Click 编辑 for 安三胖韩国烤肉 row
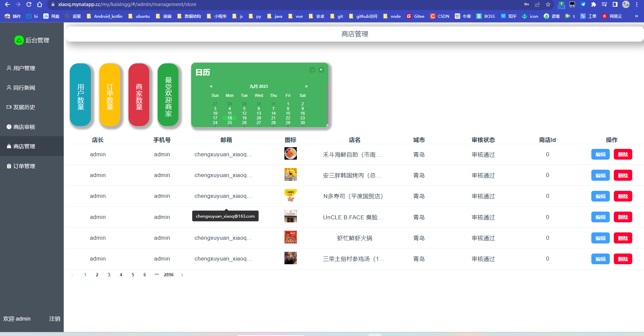 [x=600, y=175]
